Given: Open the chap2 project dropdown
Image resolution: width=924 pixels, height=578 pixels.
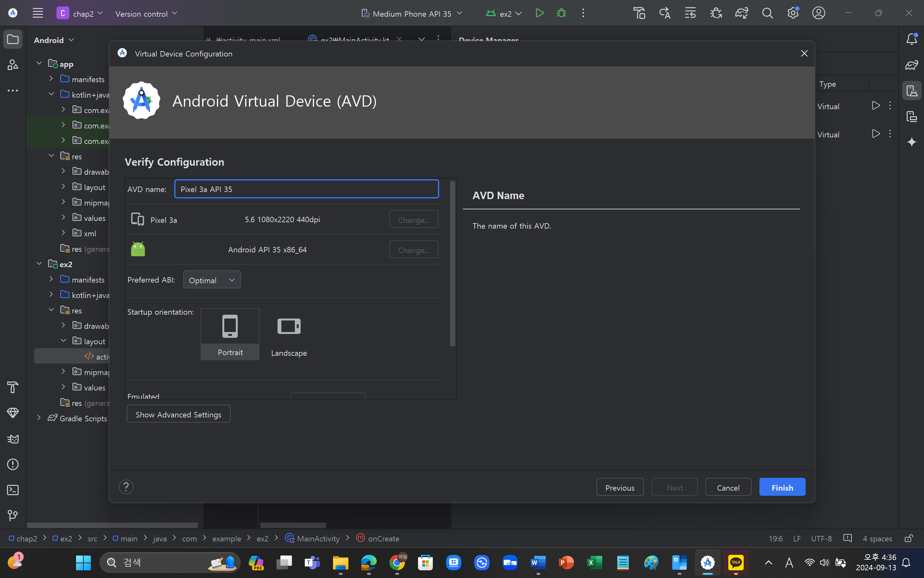Looking at the screenshot, I should [80, 13].
